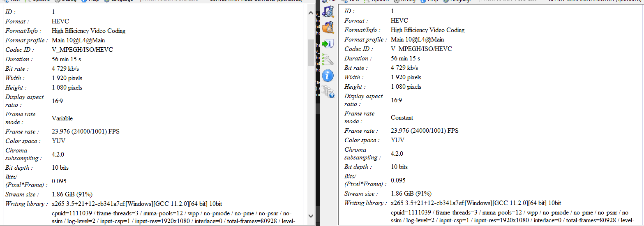This screenshot has width=644, height=226.
Task: Click the 'Constant' frame rate mode value
Action: (x=402, y=118)
